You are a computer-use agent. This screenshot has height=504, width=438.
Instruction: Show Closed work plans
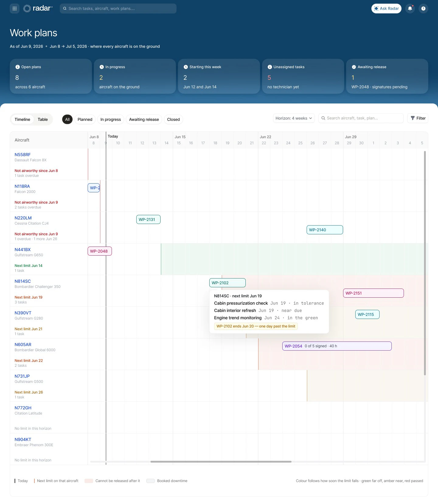pos(173,119)
